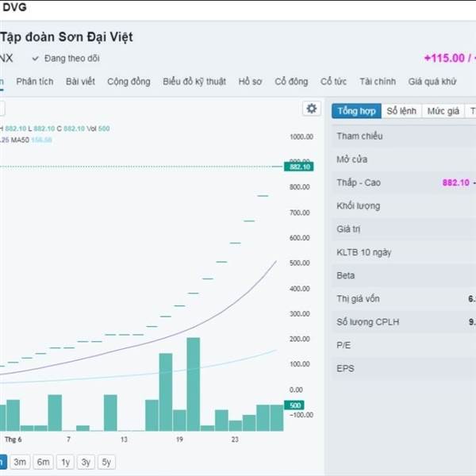The width and height of the screenshot is (476, 476).
Task: Select the 'Sổ lệnh' panel tab
Action: [401, 111]
